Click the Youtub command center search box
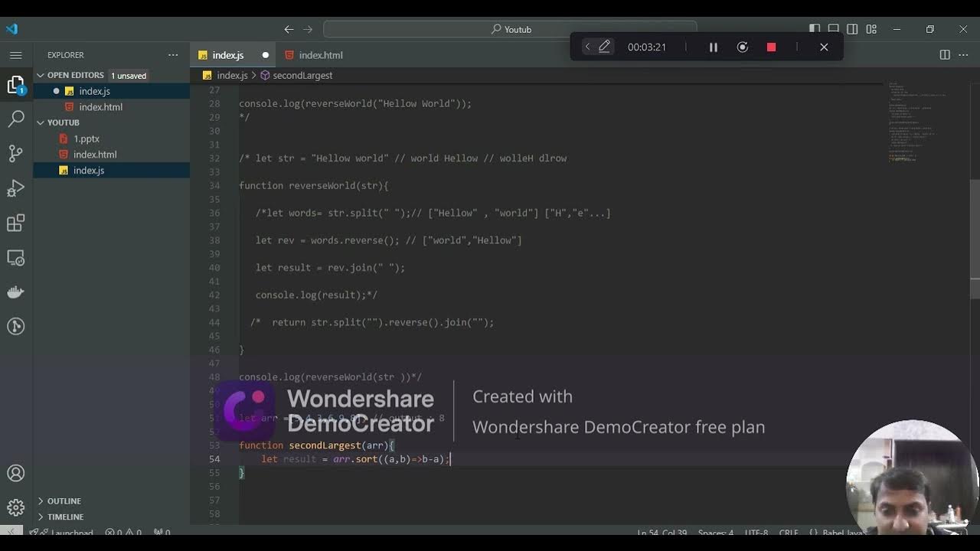The width and height of the screenshot is (980, 551). (x=510, y=29)
